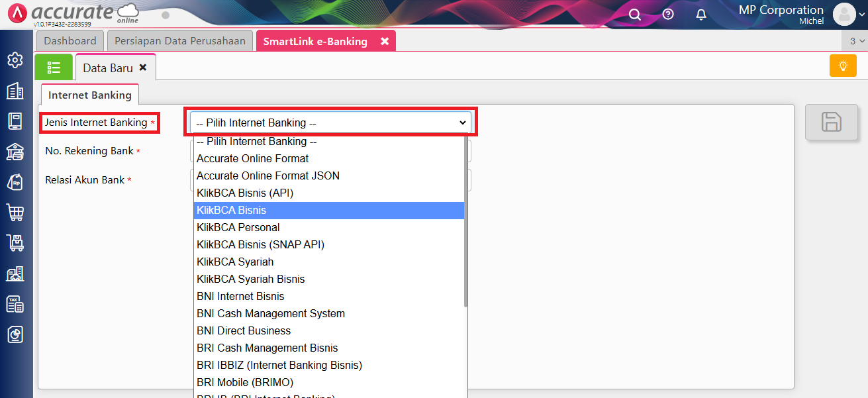Choose BNI Direct Business option

(244, 330)
